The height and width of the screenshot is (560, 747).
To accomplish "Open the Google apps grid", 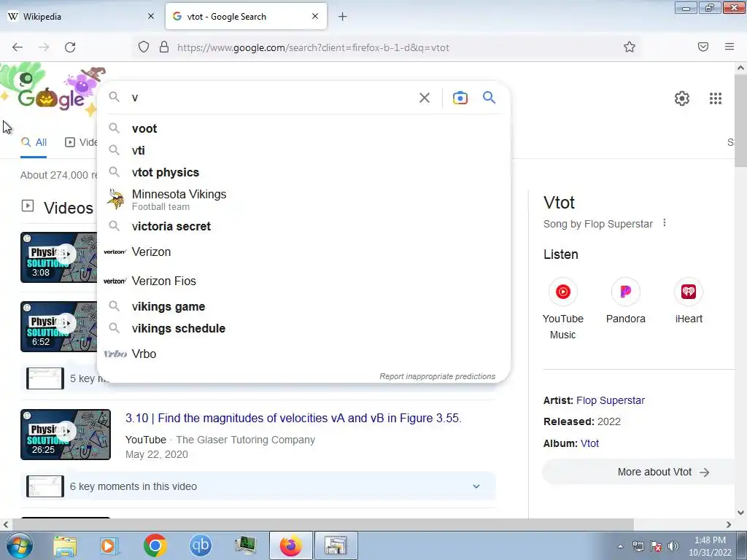I will click(x=716, y=98).
